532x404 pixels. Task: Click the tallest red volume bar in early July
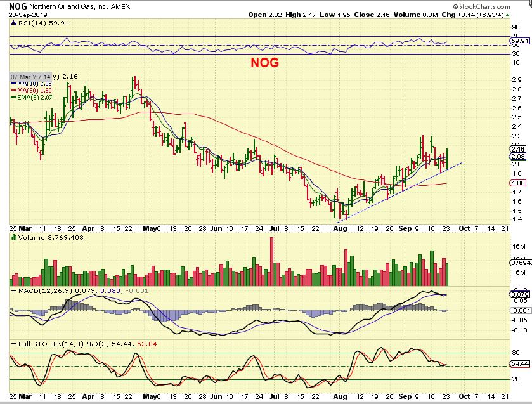click(271, 261)
